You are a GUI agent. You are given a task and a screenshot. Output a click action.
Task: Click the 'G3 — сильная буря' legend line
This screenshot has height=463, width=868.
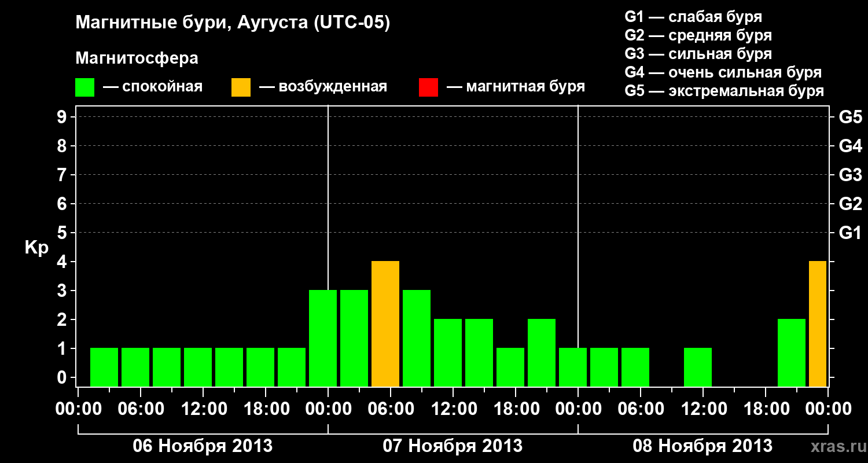click(698, 54)
